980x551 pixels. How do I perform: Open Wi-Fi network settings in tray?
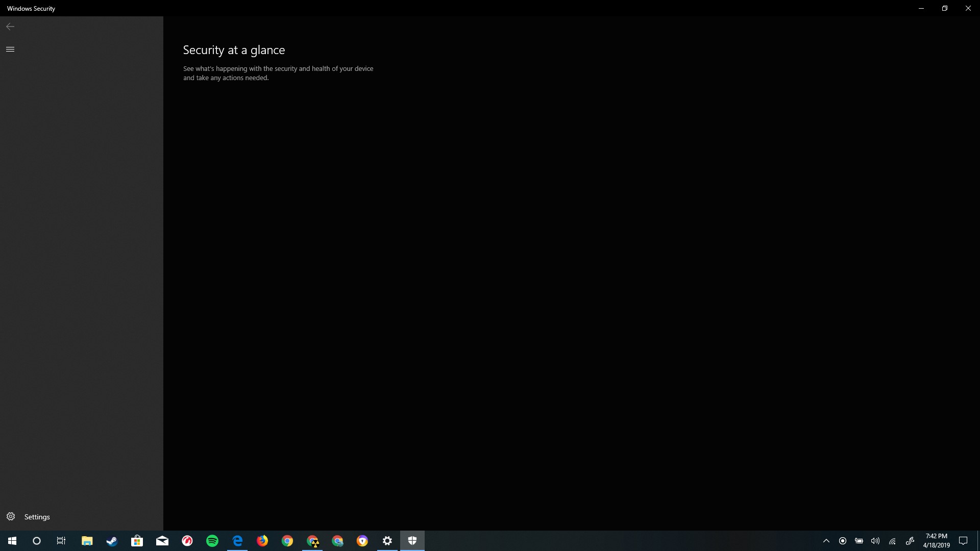892,541
